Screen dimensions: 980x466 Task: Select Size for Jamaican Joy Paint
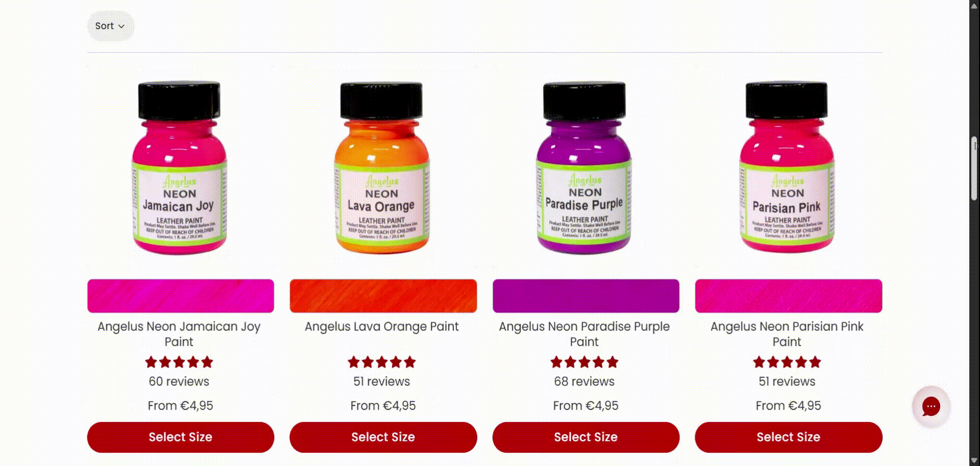click(181, 437)
